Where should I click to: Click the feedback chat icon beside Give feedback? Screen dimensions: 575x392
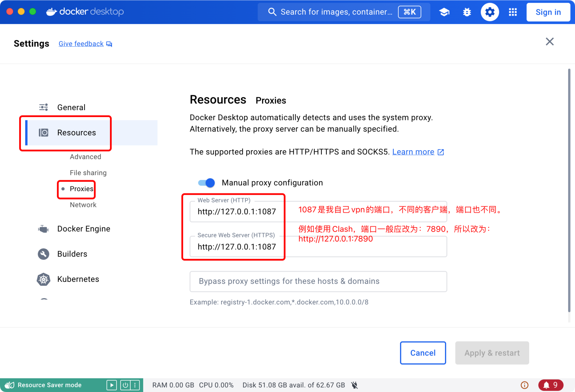(x=109, y=44)
